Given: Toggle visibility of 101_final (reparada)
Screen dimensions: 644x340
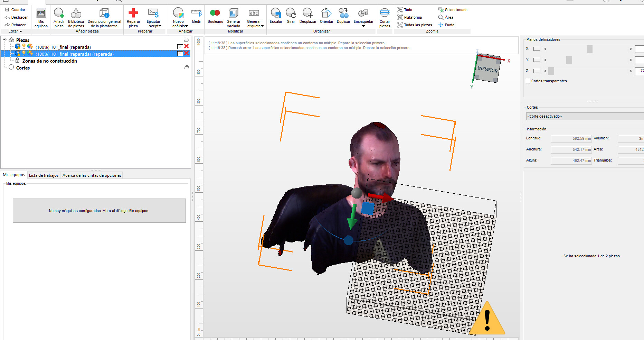Looking at the screenshot, I should click(x=23, y=47).
